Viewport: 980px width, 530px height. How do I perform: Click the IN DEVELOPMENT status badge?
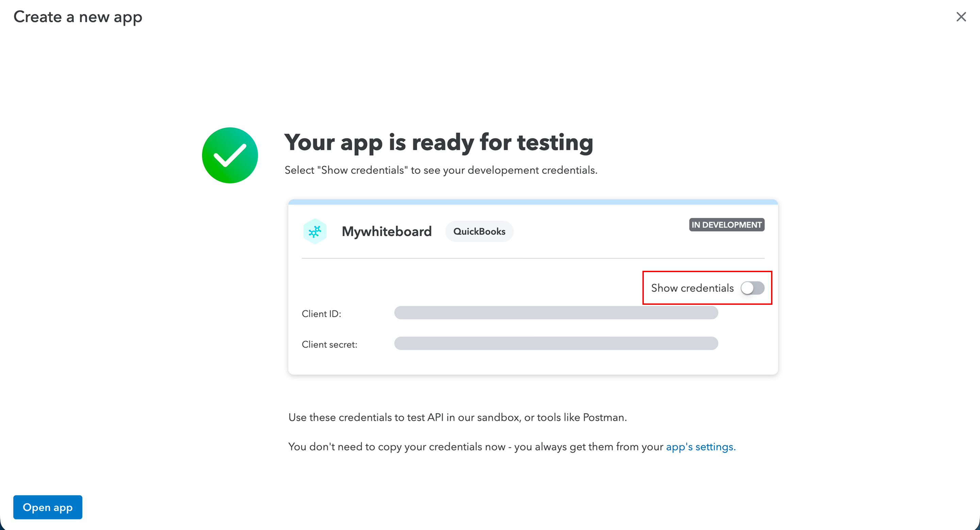(x=726, y=225)
